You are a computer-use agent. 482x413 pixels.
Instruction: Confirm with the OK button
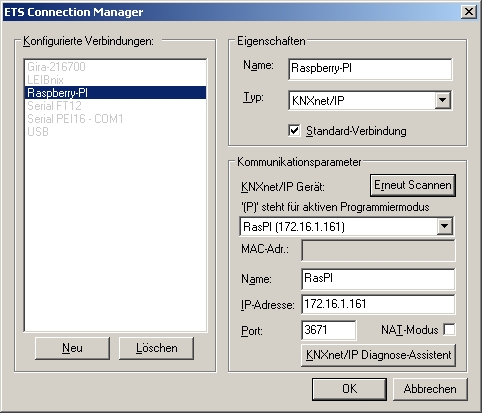[349, 389]
